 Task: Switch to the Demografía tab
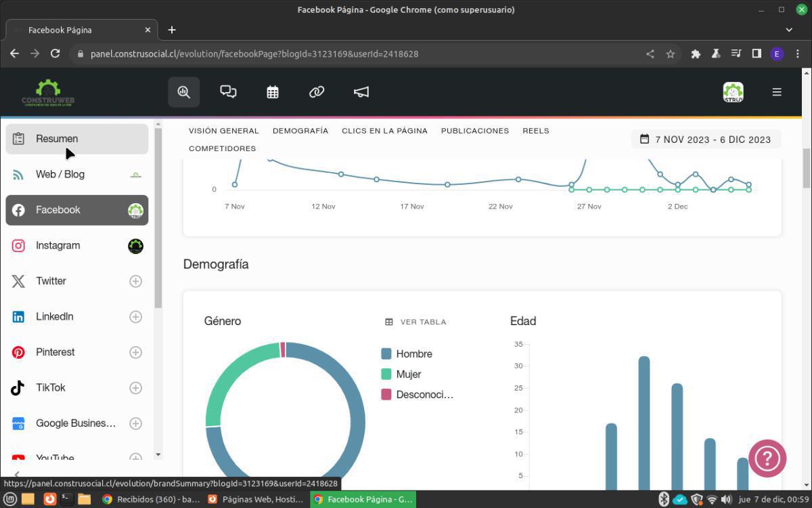point(300,131)
